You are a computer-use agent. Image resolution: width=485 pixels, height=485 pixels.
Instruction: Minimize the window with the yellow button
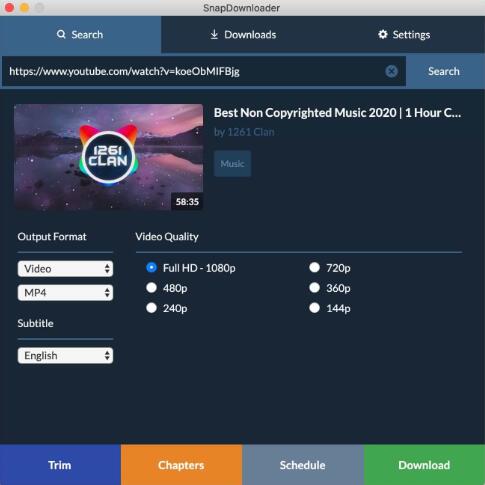[x=25, y=7]
